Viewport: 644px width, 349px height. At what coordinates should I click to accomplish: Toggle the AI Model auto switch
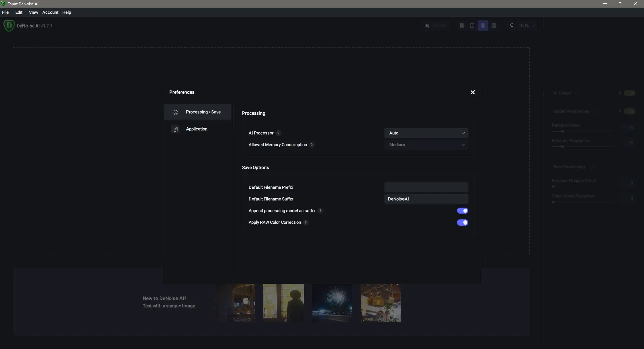click(x=629, y=93)
